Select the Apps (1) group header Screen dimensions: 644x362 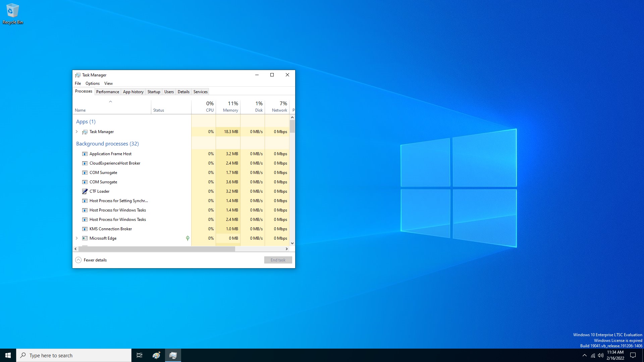[86, 122]
